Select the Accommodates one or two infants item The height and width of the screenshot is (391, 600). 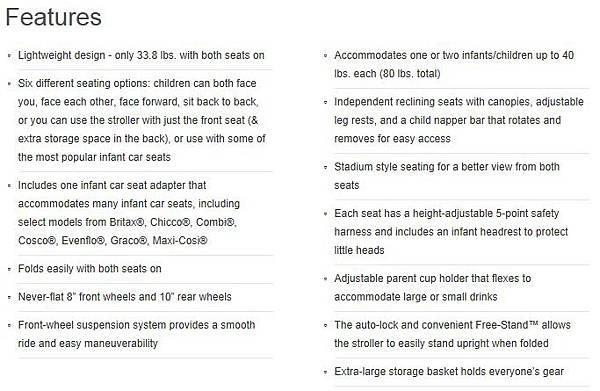pos(454,64)
